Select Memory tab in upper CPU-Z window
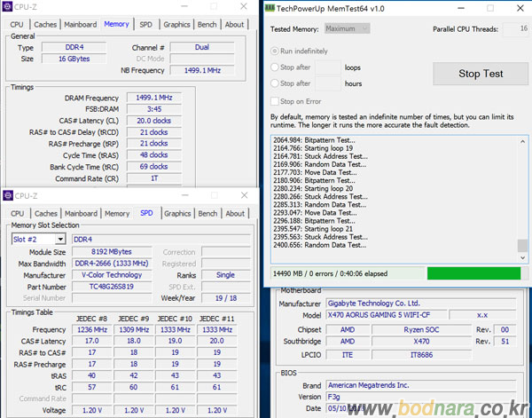Screen dimensions: 532x418 tap(116, 24)
